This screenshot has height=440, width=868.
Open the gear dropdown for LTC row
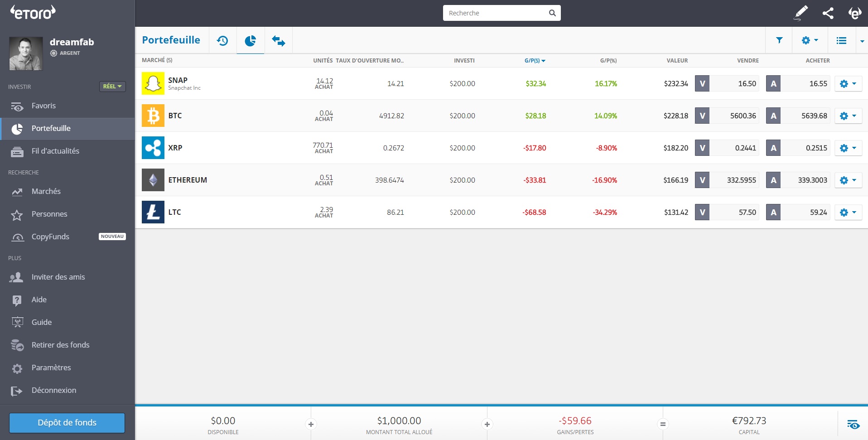(x=848, y=212)
